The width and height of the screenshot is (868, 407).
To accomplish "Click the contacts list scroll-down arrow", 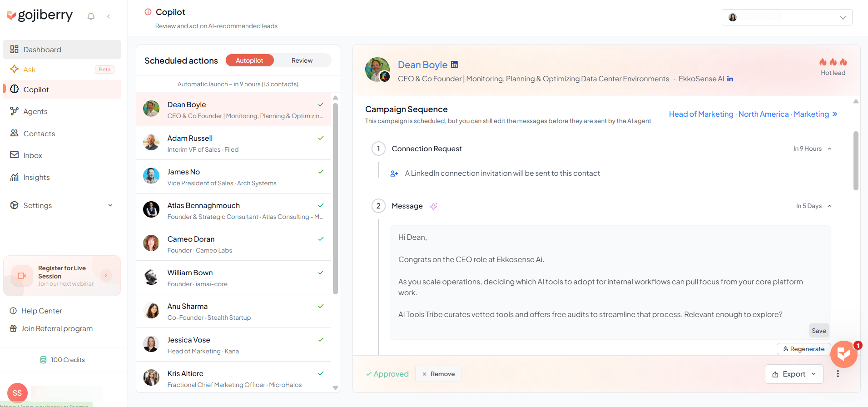I will click(x=335, y=388).
